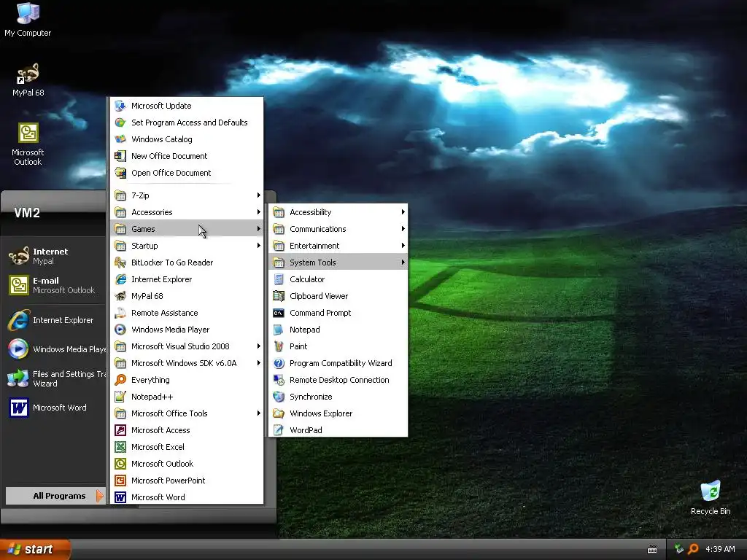The image size is (747, 560).
Task: Open pinned E-mail Microsoft Outlook entry
Action: click(x=55, y=285)
